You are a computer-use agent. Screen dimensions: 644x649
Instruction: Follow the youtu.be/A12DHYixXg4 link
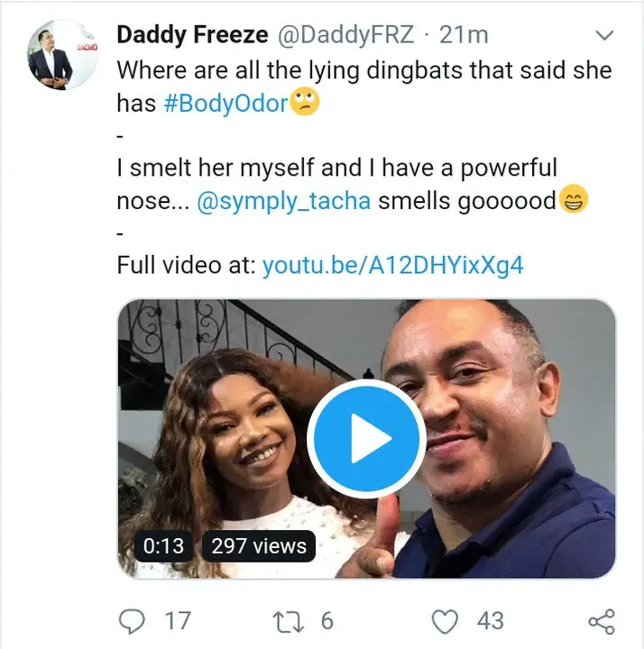392,265
